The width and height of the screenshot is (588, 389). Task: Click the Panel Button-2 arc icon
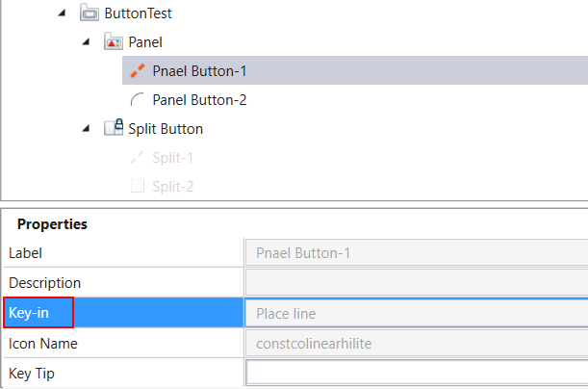point(138,100)
